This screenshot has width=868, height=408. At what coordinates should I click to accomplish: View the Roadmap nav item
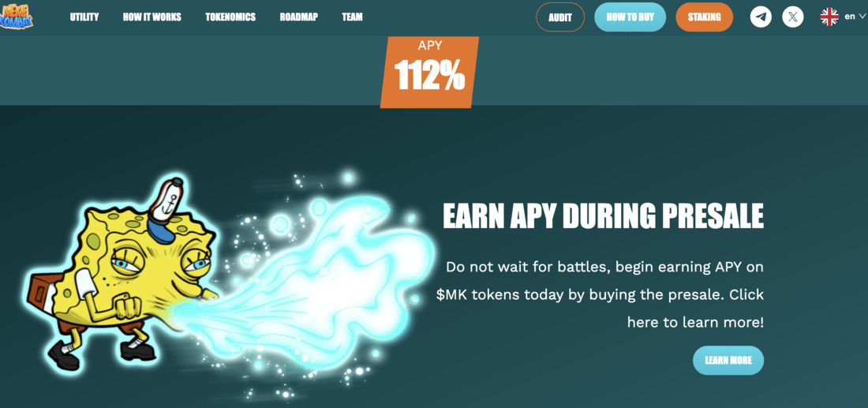299,17
